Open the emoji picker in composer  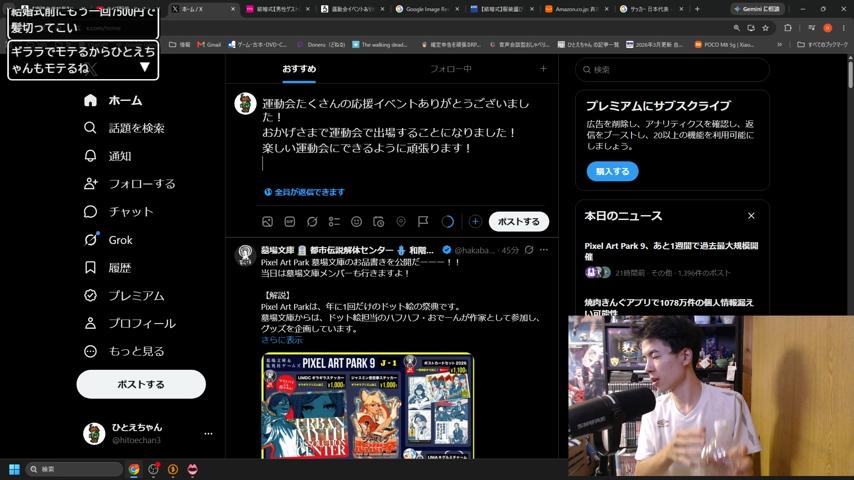(x=356, y=221)
